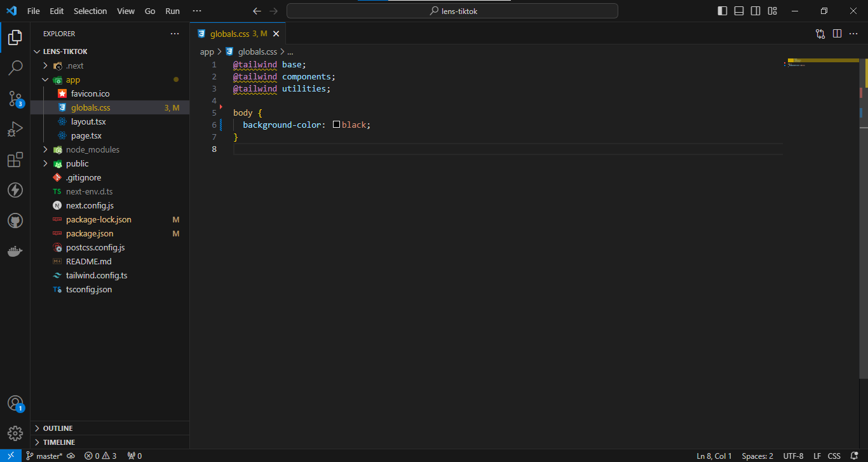Open Source Control view with badge
Screen dimensions: 868x462
pos(15,98)
